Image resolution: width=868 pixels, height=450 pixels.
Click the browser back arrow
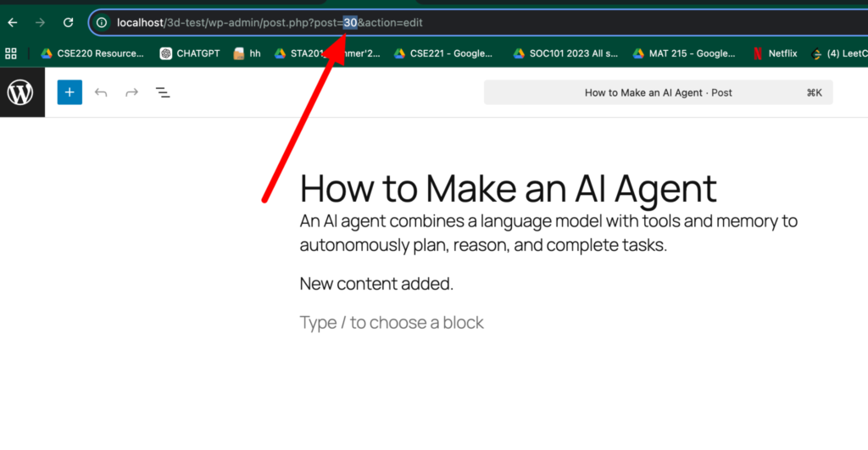coord(12,23)
